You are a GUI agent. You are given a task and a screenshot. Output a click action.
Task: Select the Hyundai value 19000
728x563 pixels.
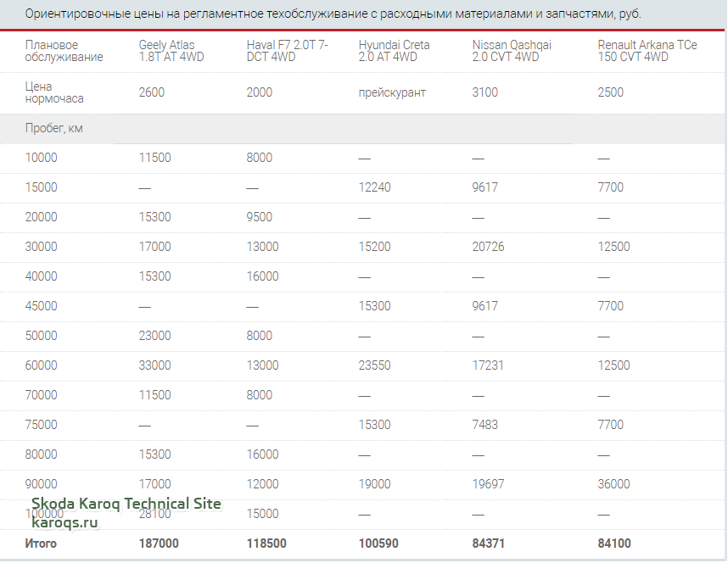point(375,484)
